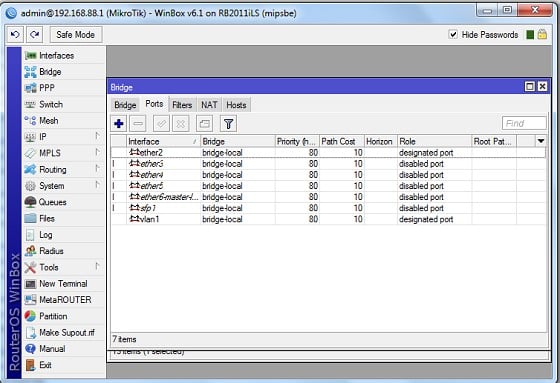560x383 pixels.
Task: Open New Terminal from sidebar
Action: (63, 284)
